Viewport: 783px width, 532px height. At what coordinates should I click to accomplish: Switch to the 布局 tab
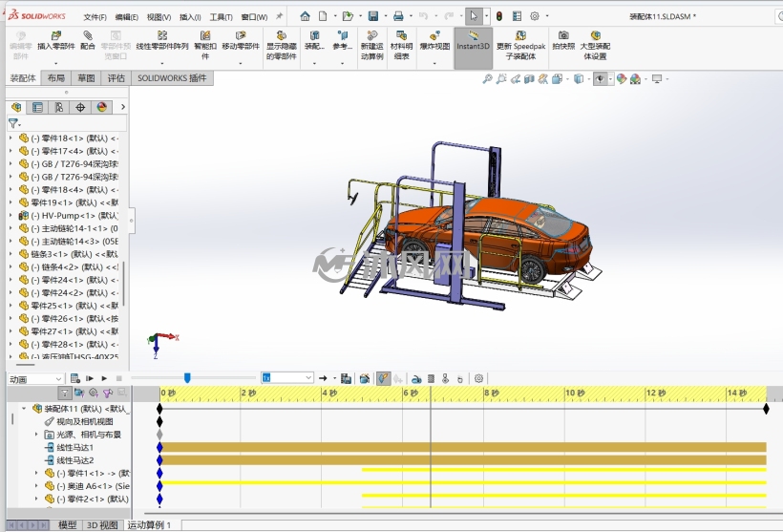[x=56, y=78]
